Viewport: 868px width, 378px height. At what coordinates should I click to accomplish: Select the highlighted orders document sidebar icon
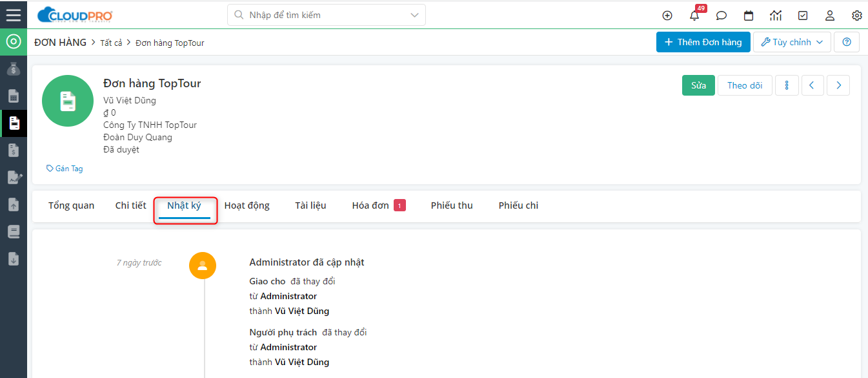pos(14,123)
